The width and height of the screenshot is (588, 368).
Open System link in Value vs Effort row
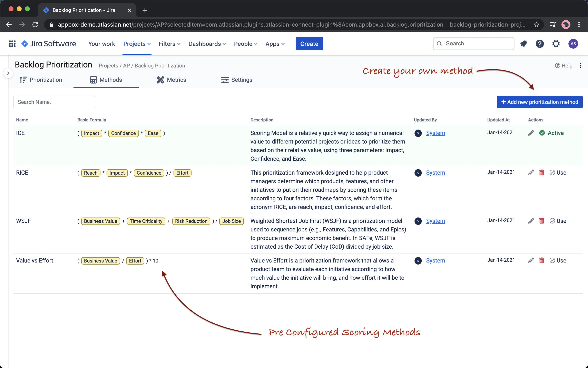[x=435, y=260]
